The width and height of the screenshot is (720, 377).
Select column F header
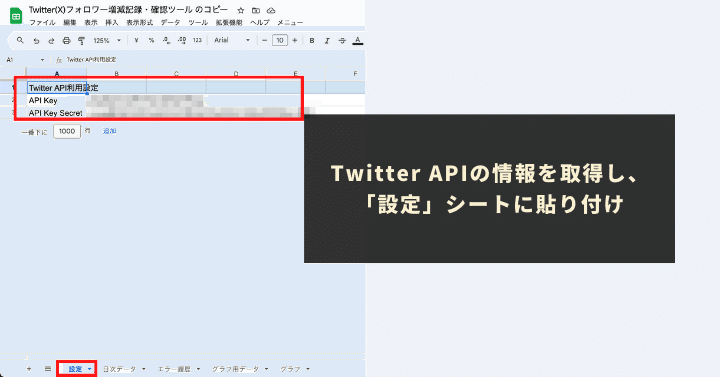tap(355, 73)
